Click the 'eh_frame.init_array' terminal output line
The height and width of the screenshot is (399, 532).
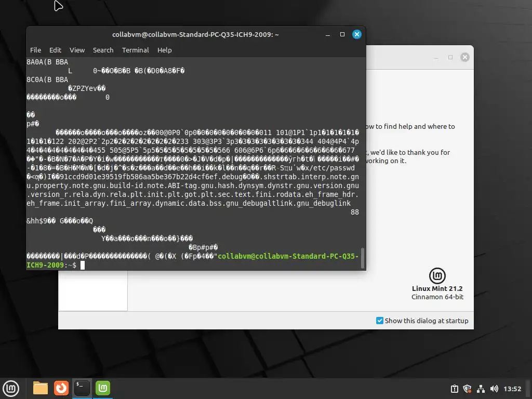pyautogui.click(x=189, y=203)
